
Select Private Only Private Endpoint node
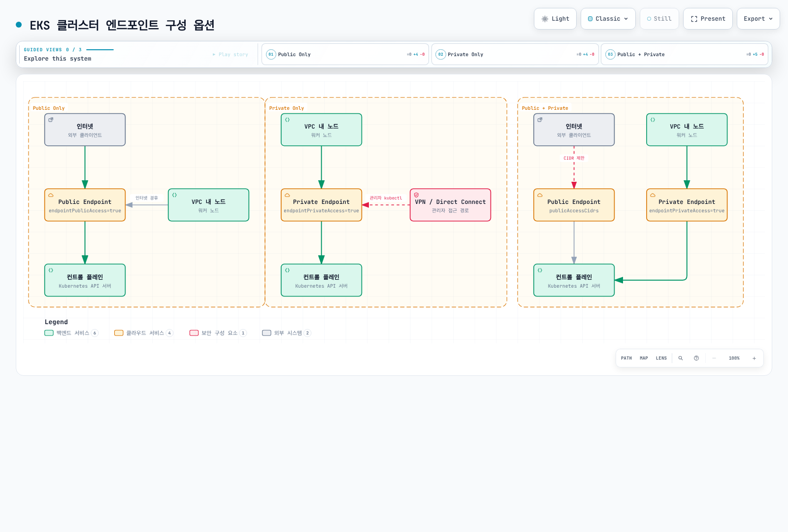322,205
